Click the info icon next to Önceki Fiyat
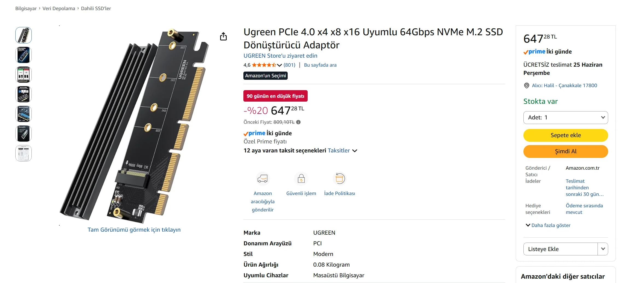The height and width of the screenshot is (283, 644). (x=298, y=122)
